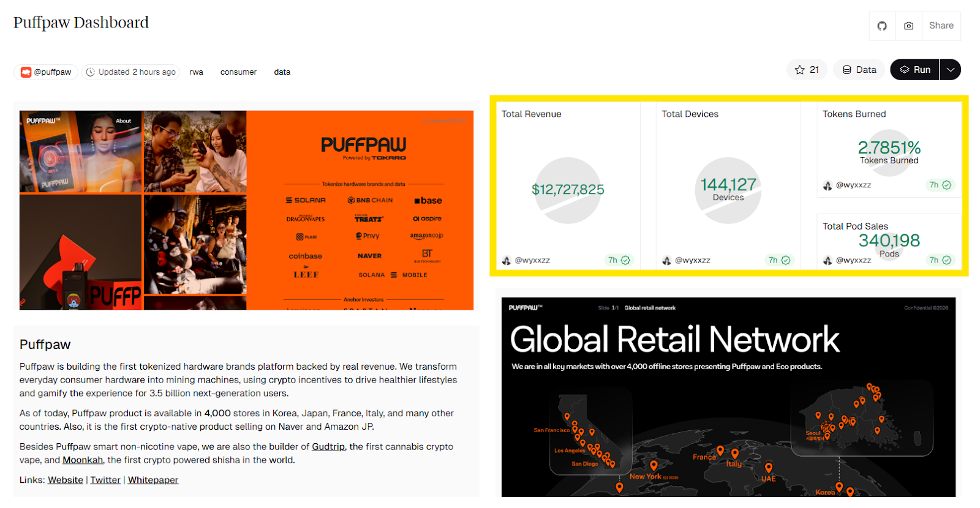Open the Puffpaw banner image
Screen dimensions: 980x508
(x=246, y=210)
